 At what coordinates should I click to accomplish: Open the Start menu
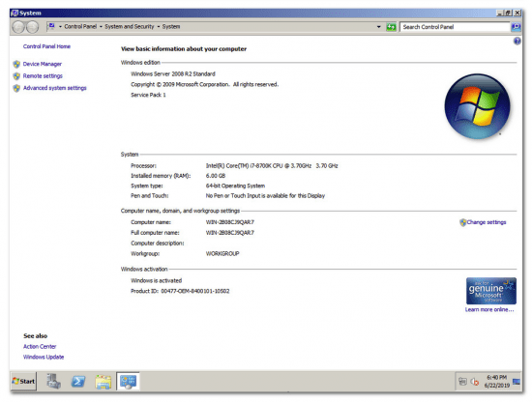coord(23,382)
